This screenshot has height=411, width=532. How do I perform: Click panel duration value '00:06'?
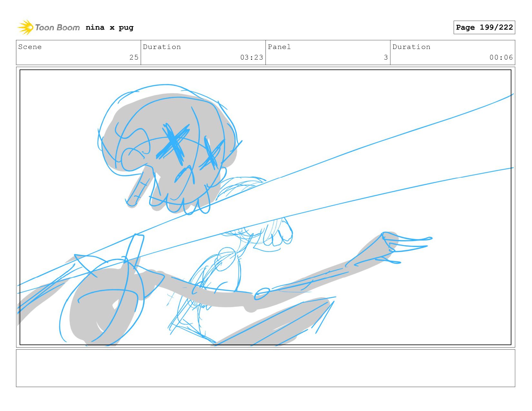[x=501, y=57]
